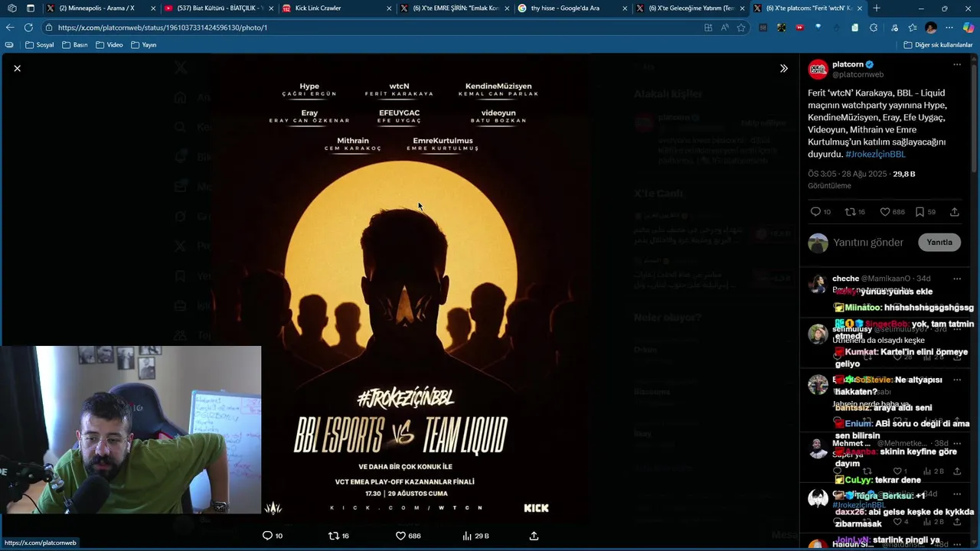Screen dimensions: 980x551
Task: Open more options on cheche's reply
Action: point(956,279)
